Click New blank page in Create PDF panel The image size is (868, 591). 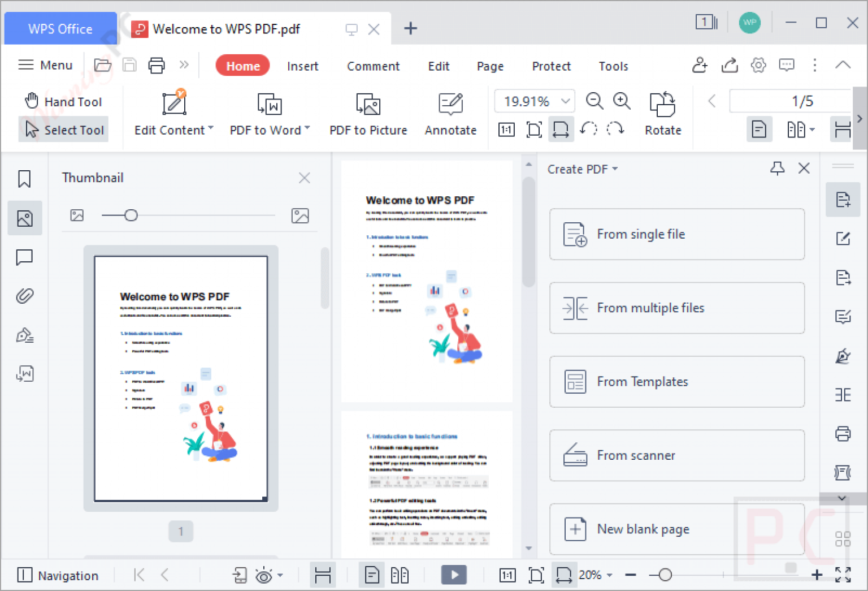pyautogui.click(x=676, y=529)
